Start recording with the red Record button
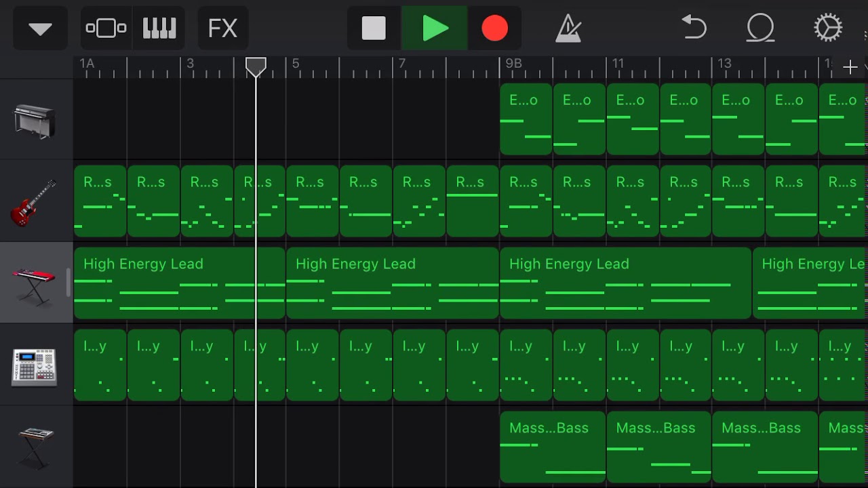This screenshot has width=868, height=488. 494,28
